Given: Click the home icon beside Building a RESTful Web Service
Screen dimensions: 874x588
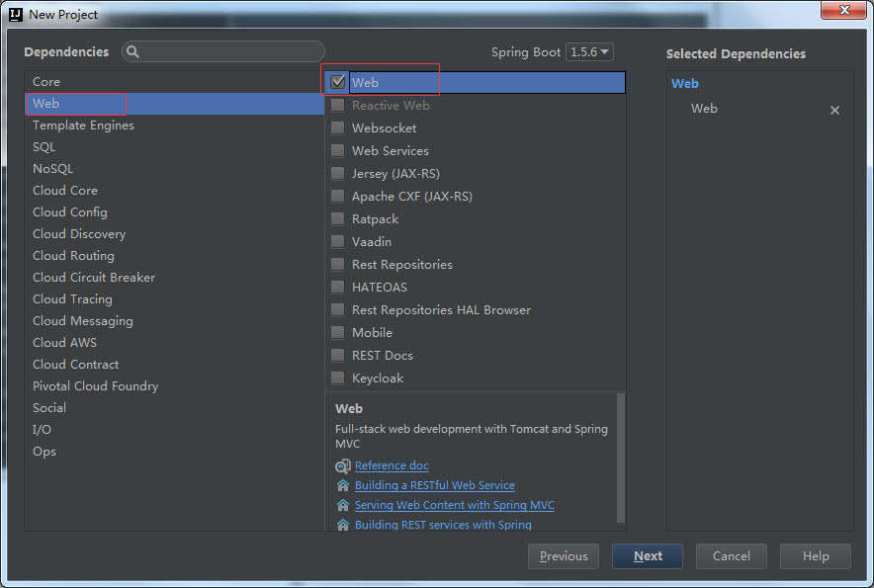Looking at the screenshot, I should click(343, 485).
